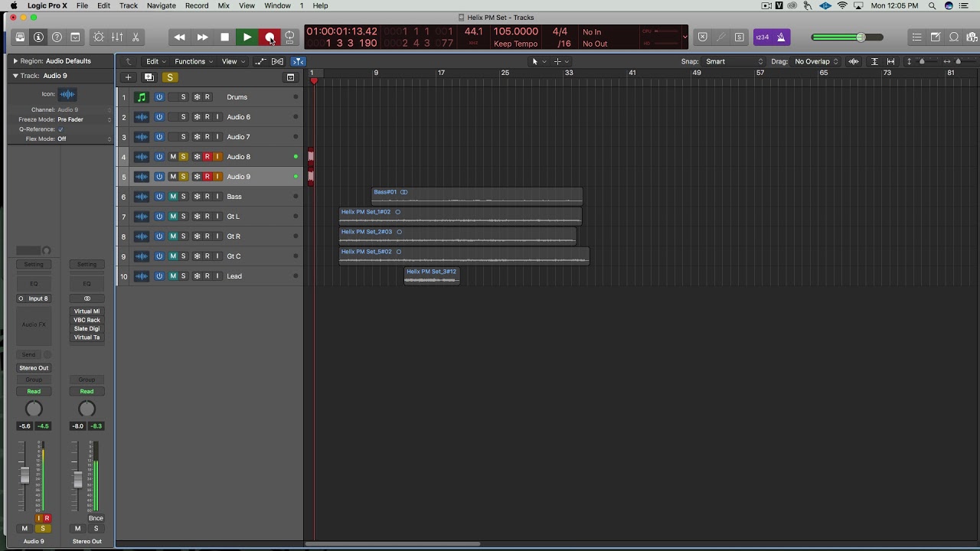This screenshot has width=980, height=551.
Task: Open the pointer tool selection menu
Action: click(537, 61)
